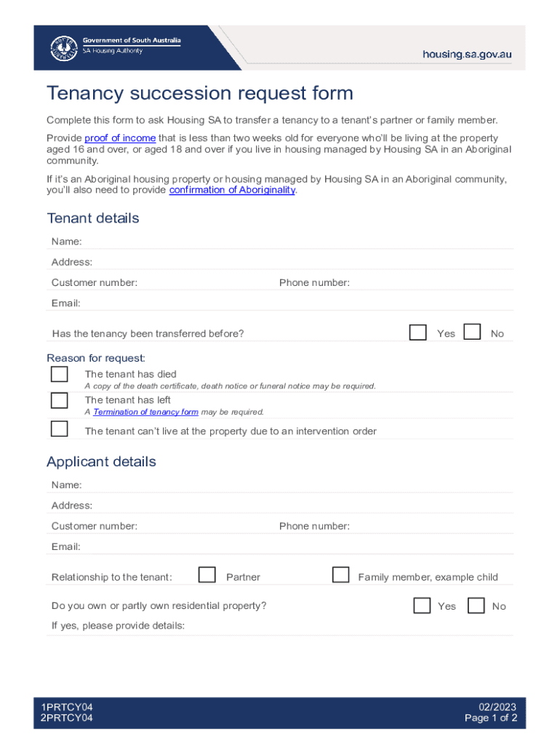Select Partner as relationship to tenant
The height and width of the screenshot is (745, 560).
click(x=207, y=575)
